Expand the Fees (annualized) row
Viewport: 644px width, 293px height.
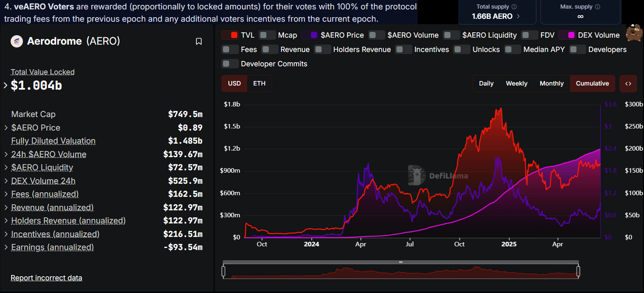click(6, 194)
